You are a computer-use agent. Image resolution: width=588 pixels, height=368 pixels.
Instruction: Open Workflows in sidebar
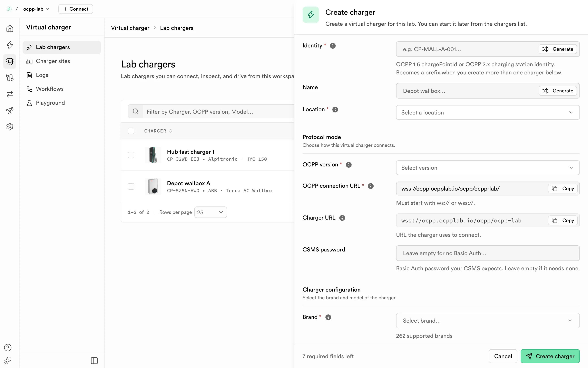coord(62,89)
